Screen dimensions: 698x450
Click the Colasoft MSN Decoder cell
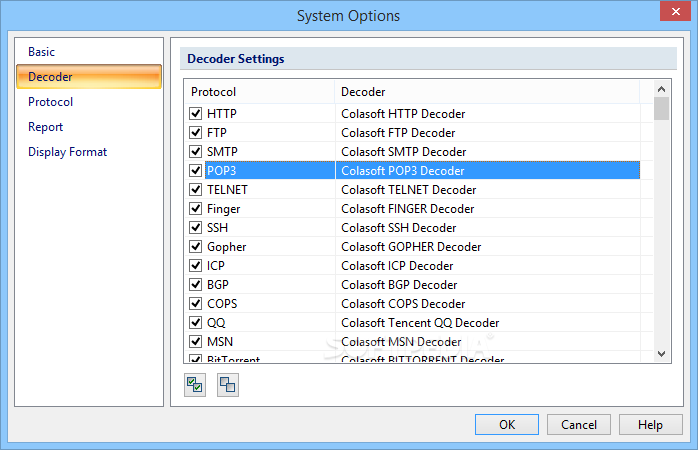(487, 341)
